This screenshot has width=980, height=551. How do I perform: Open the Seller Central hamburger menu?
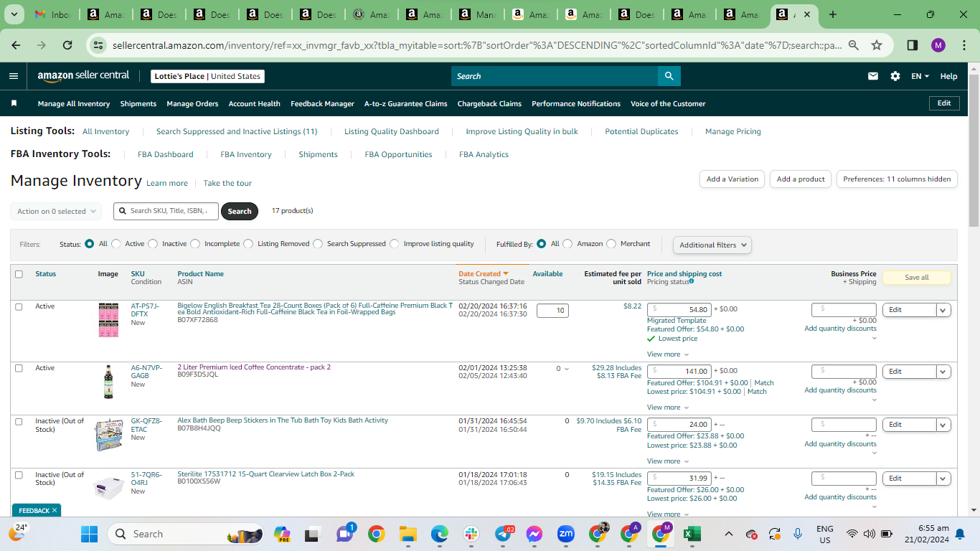pyautogui.click(x=14, y=76)
